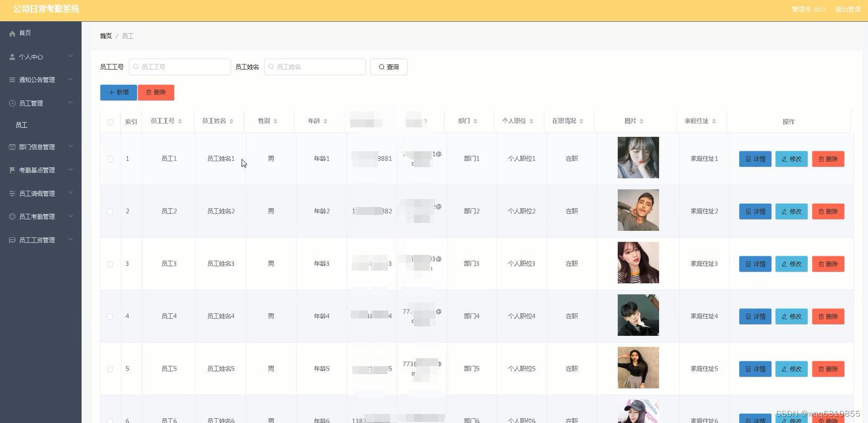Open the photo thumbnail of 员工3
Screen dimensions: 868x423
coord(638,263)
